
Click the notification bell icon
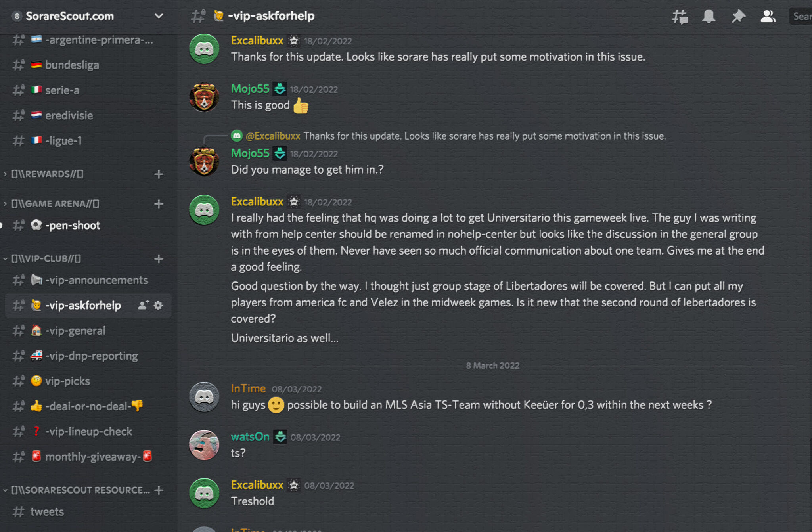point(709,17)
